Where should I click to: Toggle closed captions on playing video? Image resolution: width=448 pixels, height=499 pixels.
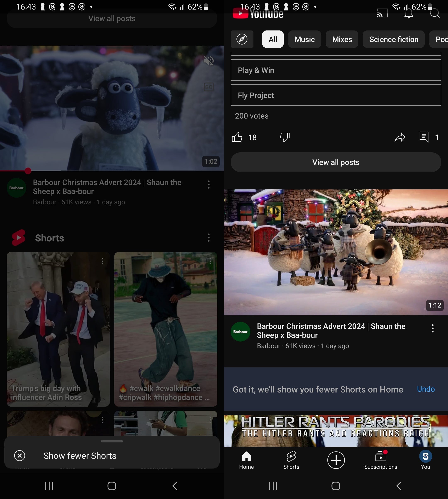coord(209,87)
